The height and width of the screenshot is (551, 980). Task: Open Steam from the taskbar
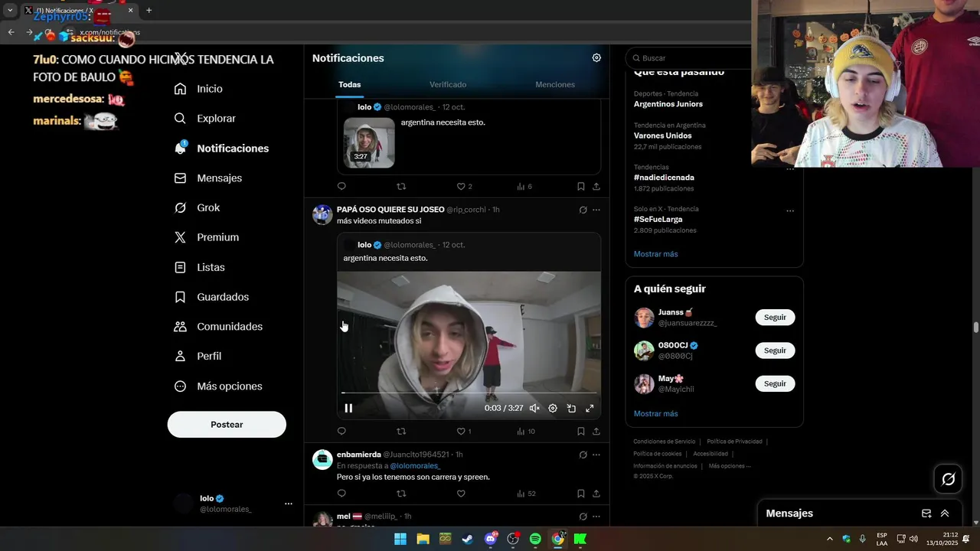click(467, 539)
